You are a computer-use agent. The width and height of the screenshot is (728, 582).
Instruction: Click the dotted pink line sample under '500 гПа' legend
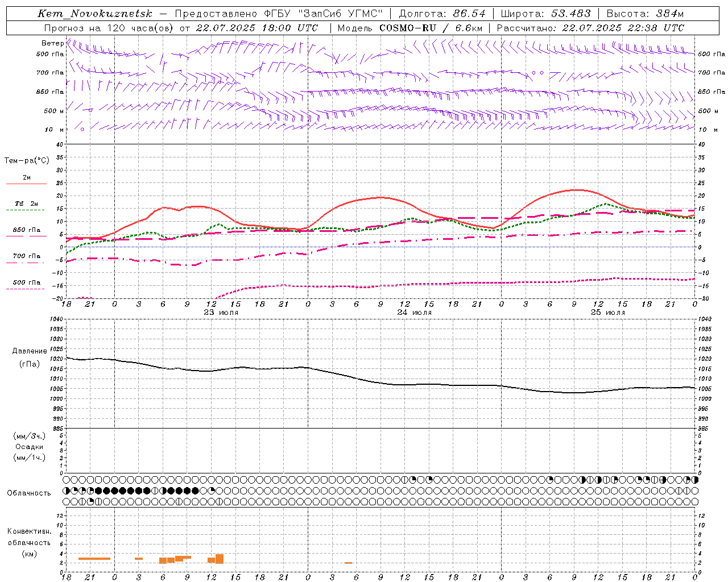point(26,289)
